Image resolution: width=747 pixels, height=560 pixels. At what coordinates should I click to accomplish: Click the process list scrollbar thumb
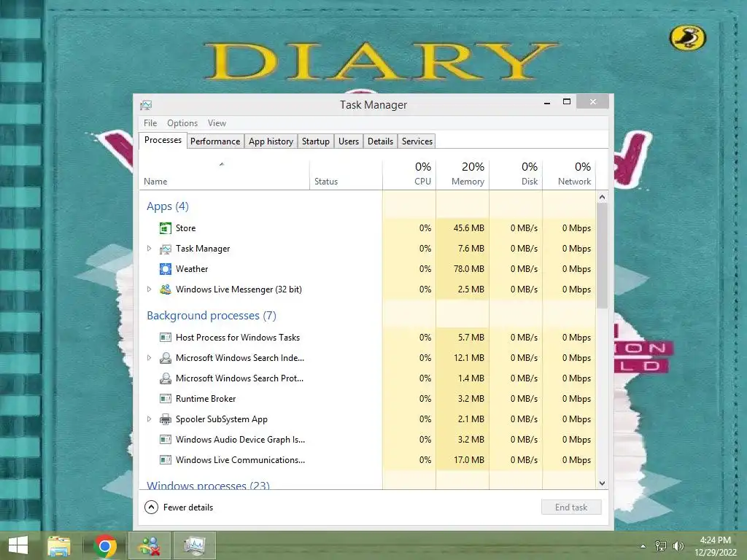click(602, 256)
